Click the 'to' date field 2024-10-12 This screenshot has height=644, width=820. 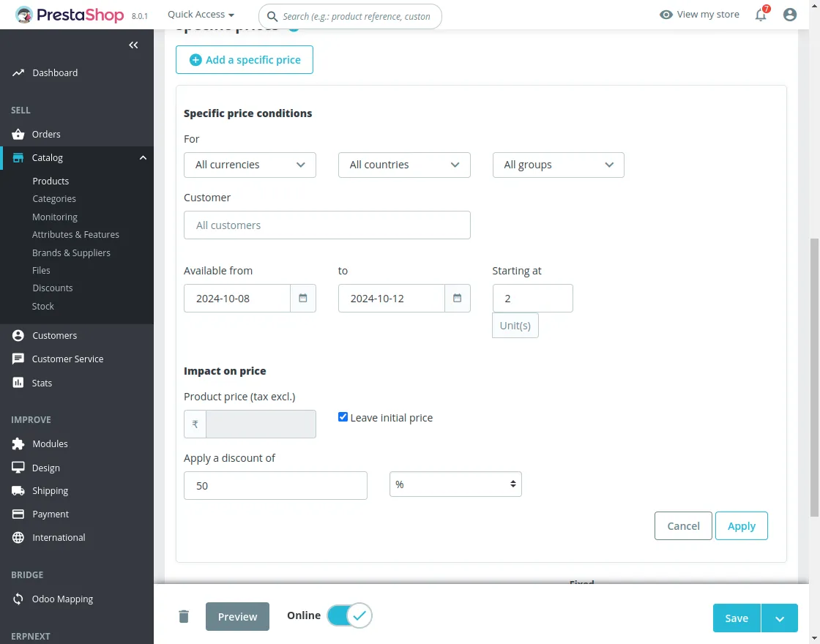pos(391,299)
